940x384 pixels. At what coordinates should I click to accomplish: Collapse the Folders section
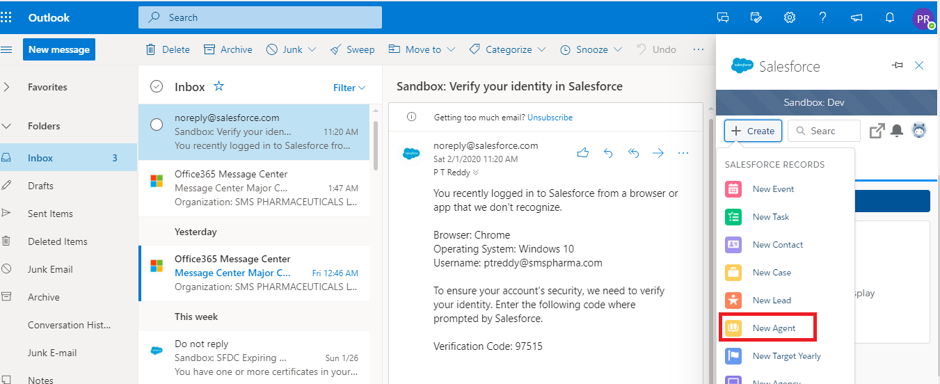pos(7,126)
